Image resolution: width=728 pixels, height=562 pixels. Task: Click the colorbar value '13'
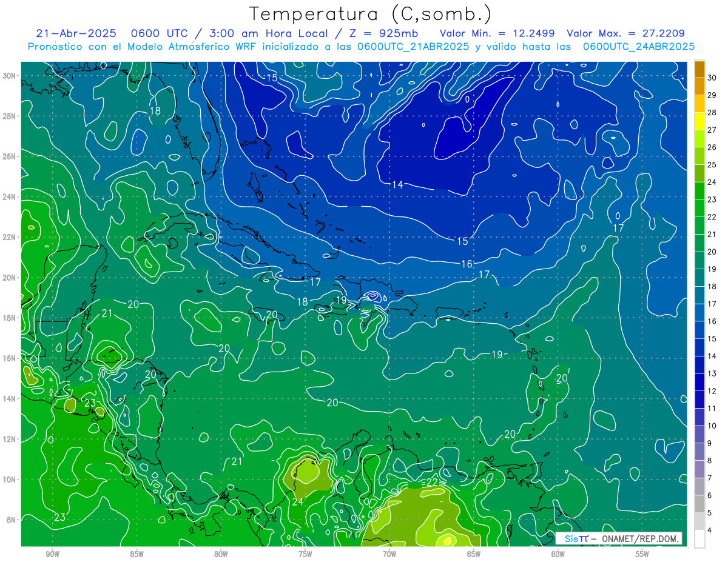(x=712, y=373)
